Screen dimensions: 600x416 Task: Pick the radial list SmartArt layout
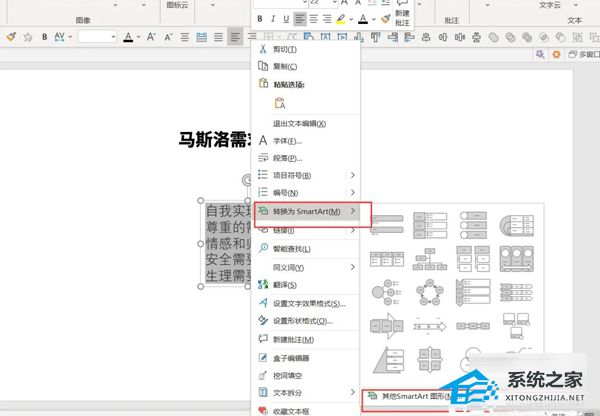(x=387, y=292)
